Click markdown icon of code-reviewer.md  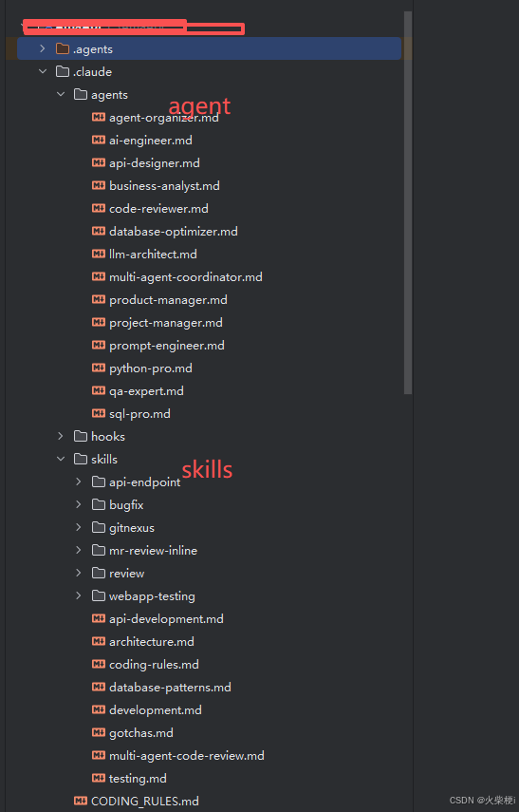tap(99, 208)
